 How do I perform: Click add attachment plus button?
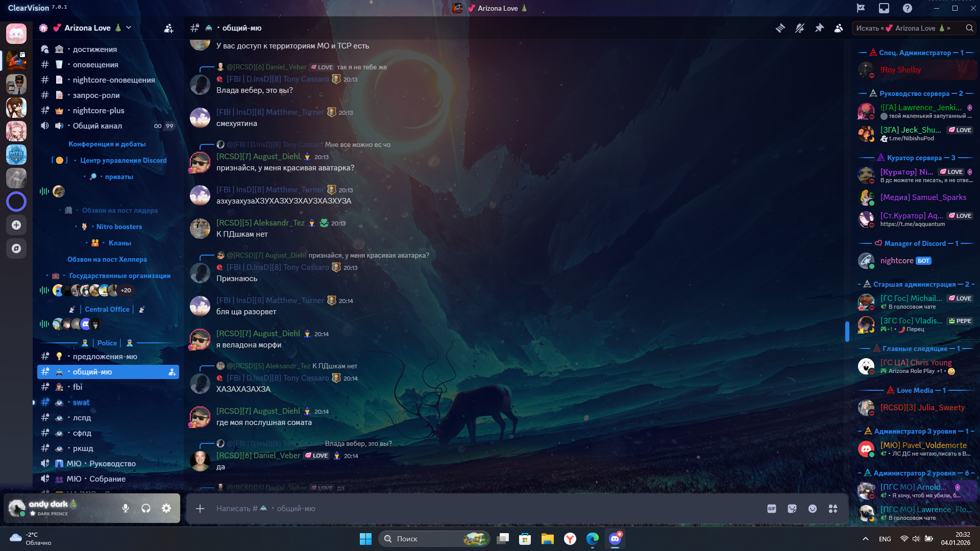pyautogui.click(x=200, y=509)
